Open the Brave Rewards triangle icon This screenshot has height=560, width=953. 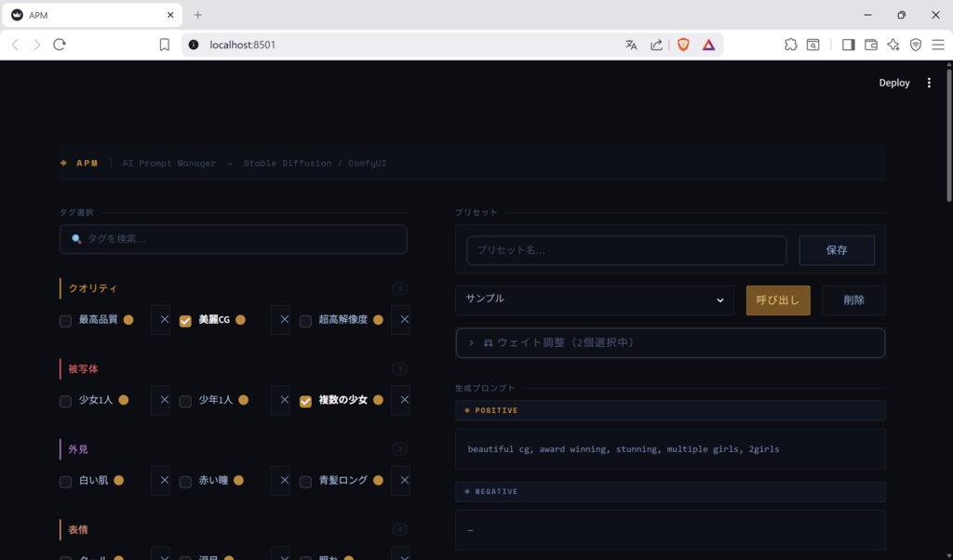click(x=708, y=45)
